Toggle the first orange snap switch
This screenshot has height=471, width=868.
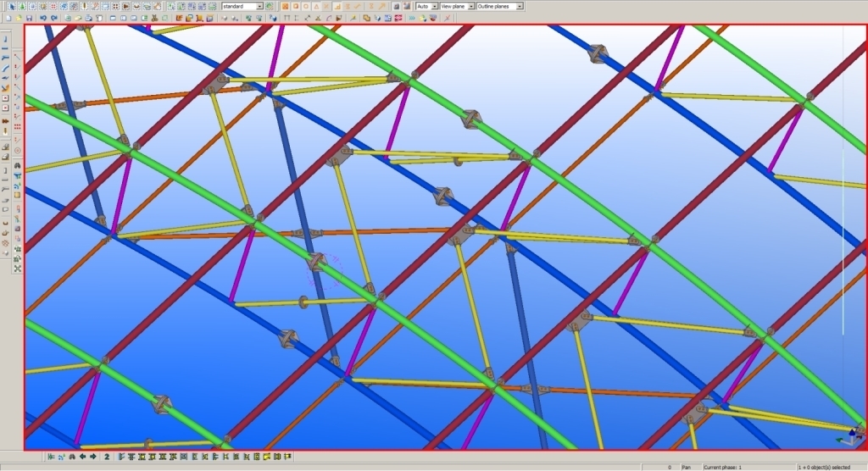coord(285,6)
